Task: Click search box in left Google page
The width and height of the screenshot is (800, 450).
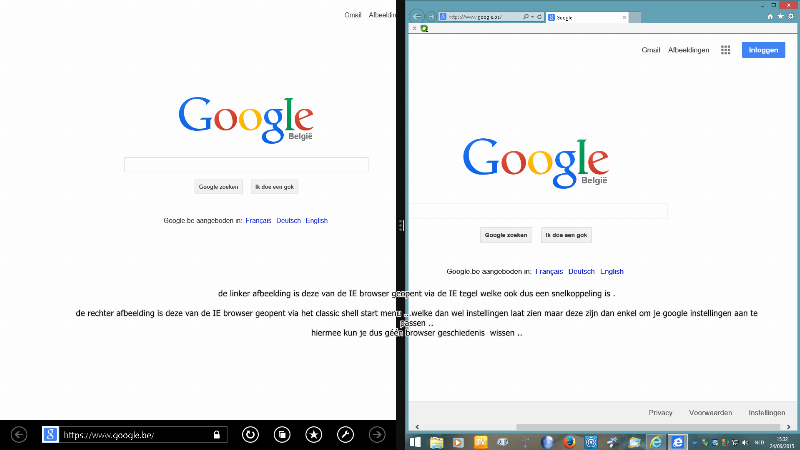Action: pos(246,164)
